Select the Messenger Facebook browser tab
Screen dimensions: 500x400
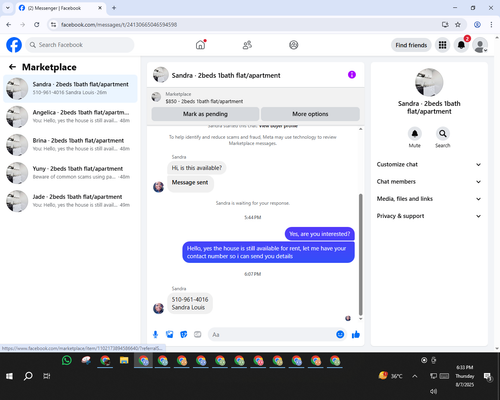[x=61, y=8]
